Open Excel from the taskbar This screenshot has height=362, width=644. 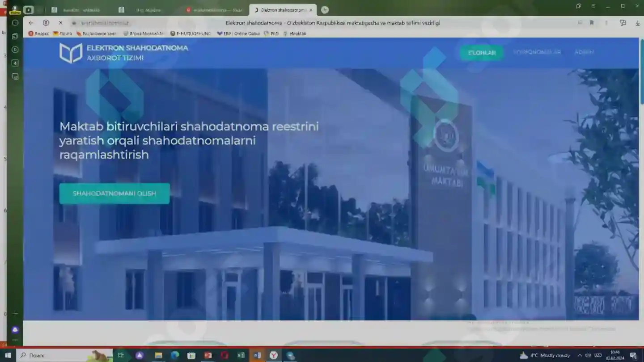241,355
